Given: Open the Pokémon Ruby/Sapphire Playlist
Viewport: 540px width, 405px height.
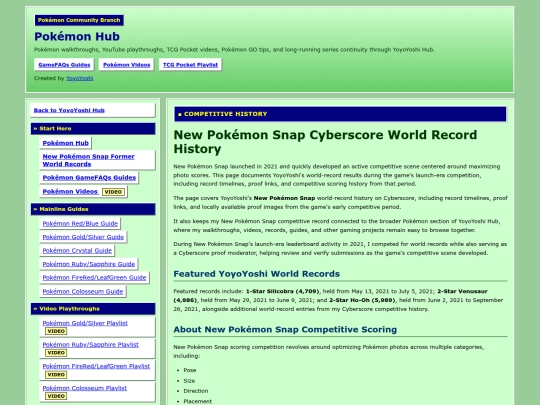Looking at the screenshot, I should pos(91,344).
